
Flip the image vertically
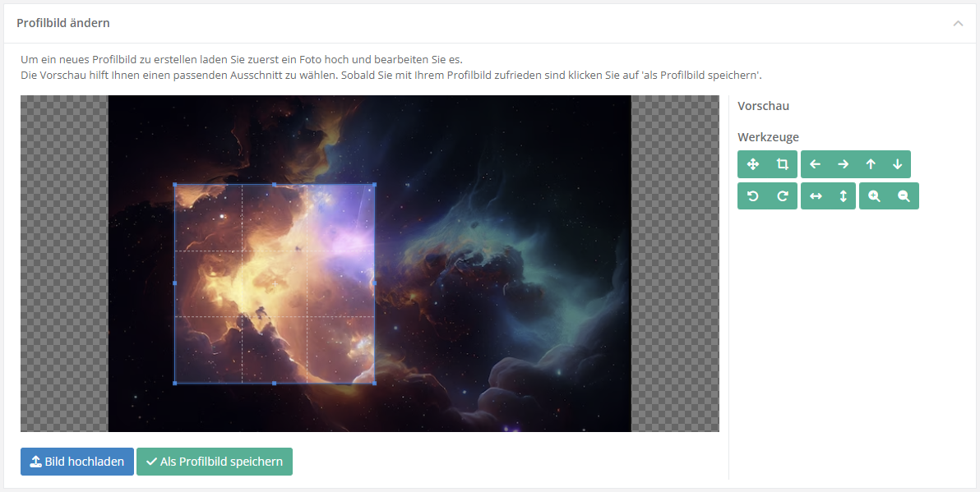click(x=843, y=196)
